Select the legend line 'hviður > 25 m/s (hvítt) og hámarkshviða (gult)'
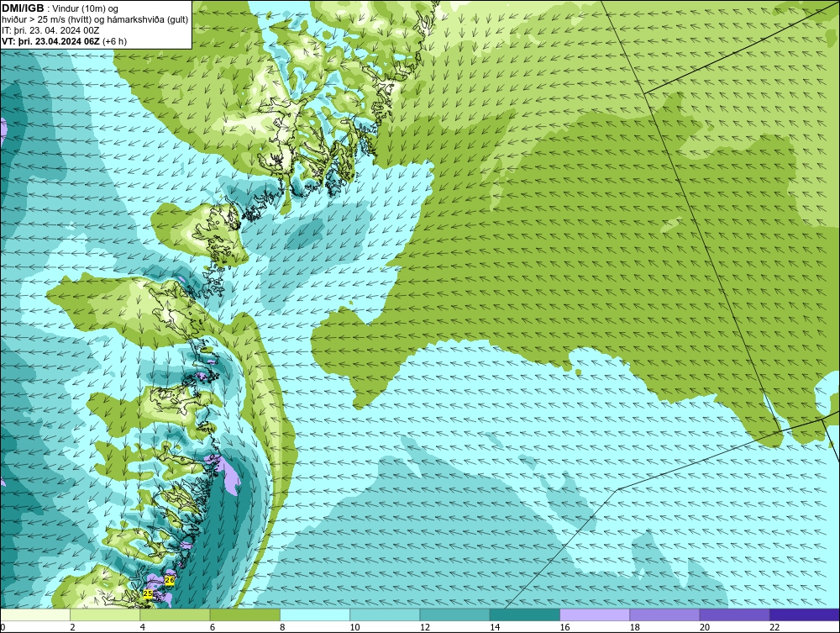840x633 pixels. pos(95,20)
